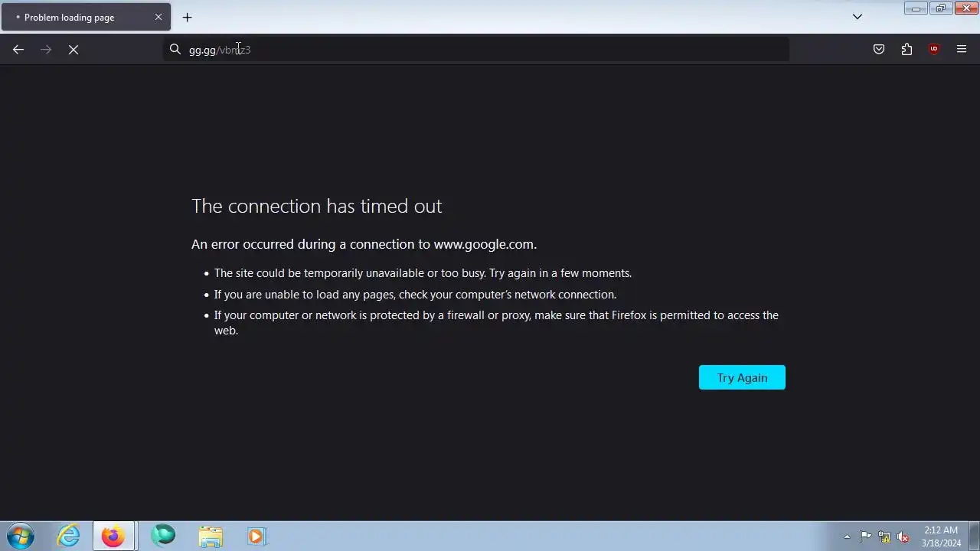Click the Firefox taskbar icon

point(113,536)
